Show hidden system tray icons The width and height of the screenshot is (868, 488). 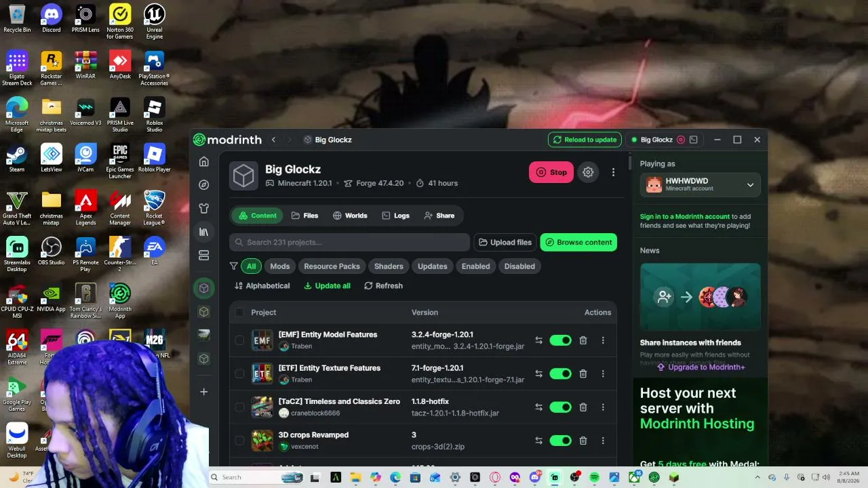[757, 477]
